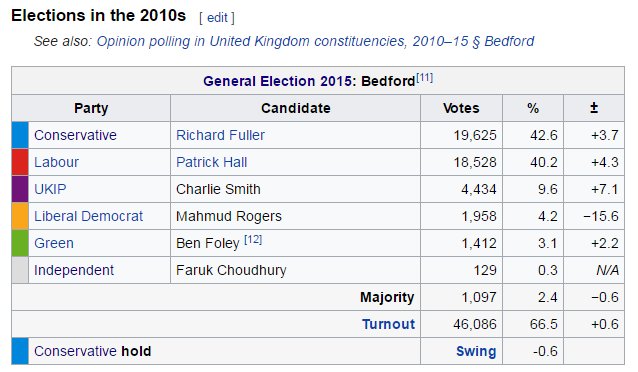
Task: Open General Election 2015 link in table header
Action: [x=277, y=81]
